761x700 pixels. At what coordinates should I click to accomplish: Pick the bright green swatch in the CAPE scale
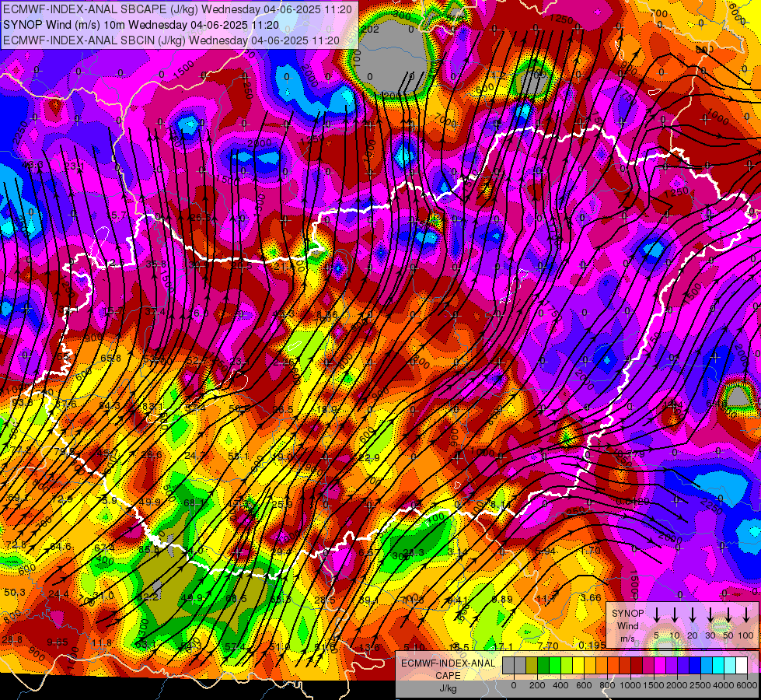point(555,665)
